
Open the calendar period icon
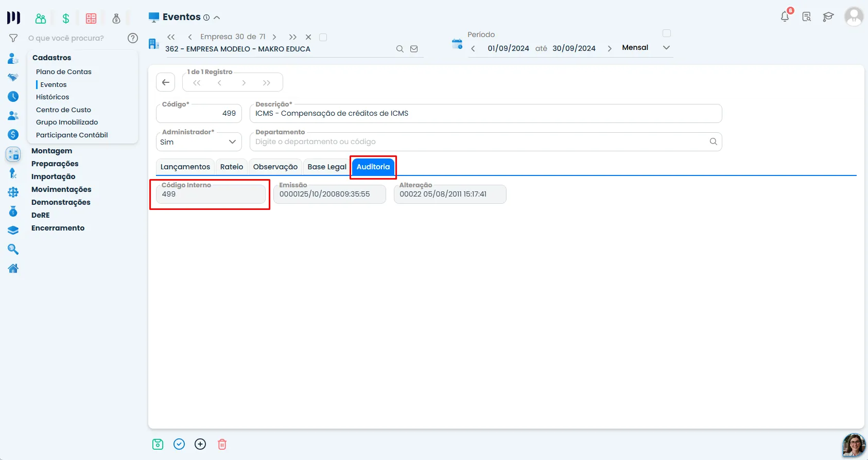tap(457, 44)
